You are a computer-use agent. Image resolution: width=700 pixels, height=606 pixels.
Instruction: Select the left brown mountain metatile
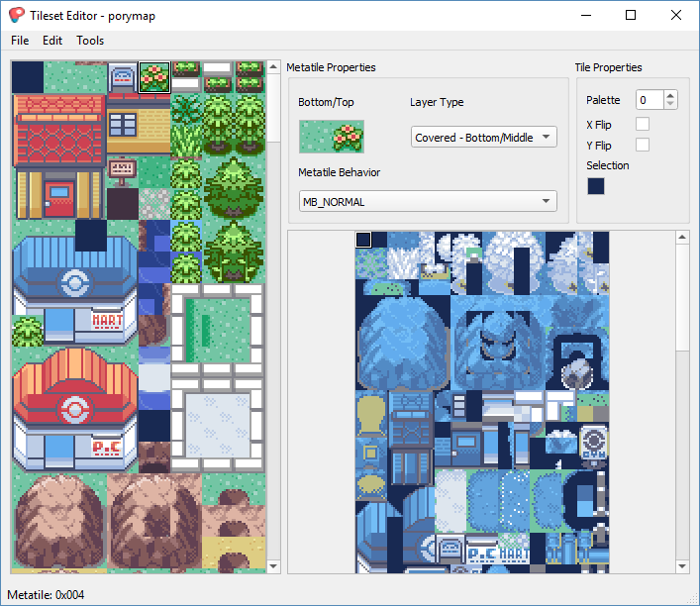[x=59, y=521]
